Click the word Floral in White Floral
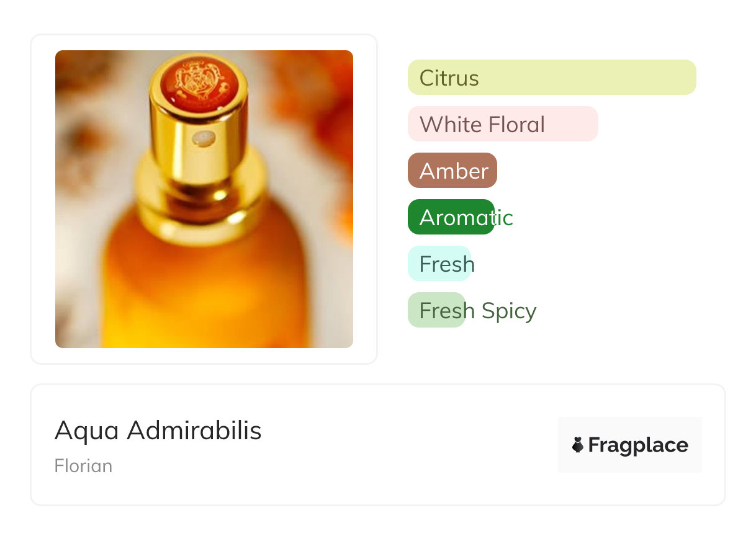 pos(516,125)
